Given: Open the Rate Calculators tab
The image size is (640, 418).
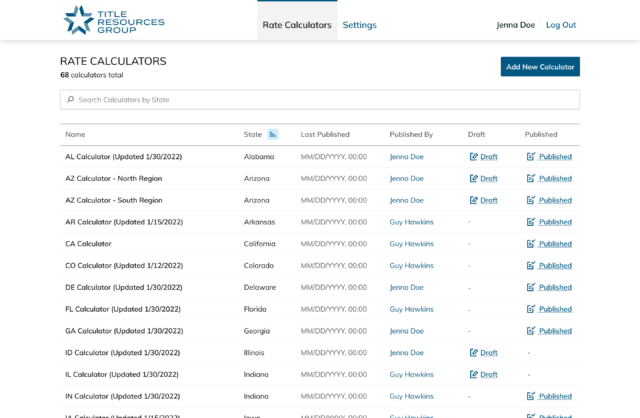Looking at the screenshot, I should coord(297,25).
